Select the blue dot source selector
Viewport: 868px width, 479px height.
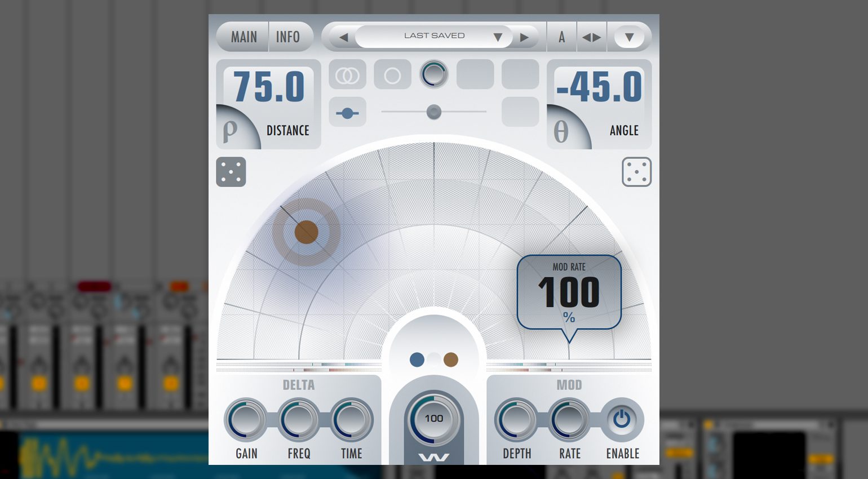pyautogui.click(x=417, y=360)
